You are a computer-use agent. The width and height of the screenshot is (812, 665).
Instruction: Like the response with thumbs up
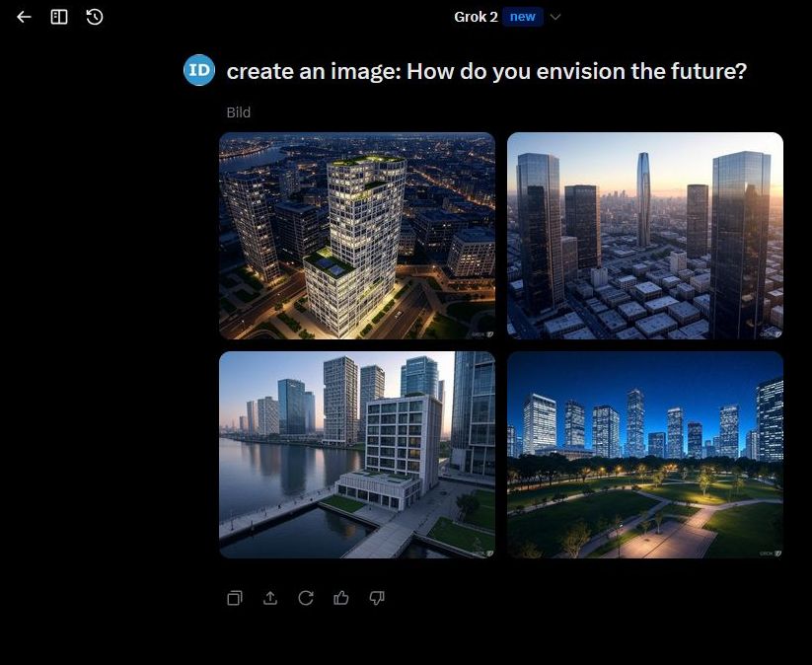coord(341,598)
